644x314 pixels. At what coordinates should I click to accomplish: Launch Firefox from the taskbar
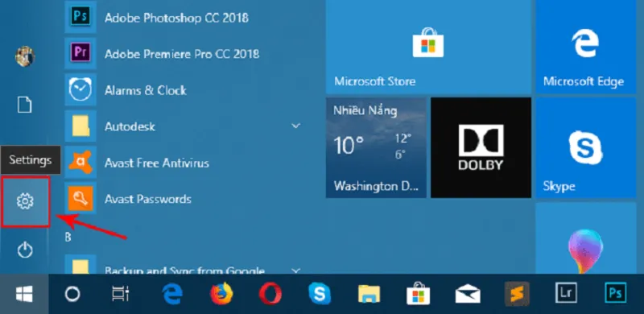coord(221,294)
